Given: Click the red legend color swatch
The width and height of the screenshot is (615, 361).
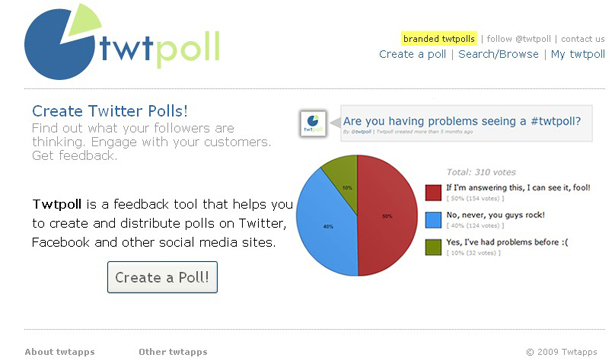Looking at the screenshot, I should [x=433, y=193].
